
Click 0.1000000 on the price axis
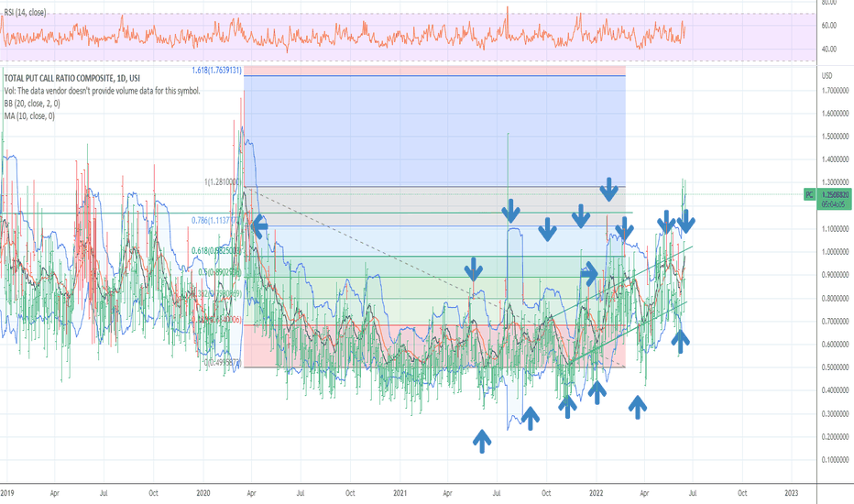coord(835,460)
